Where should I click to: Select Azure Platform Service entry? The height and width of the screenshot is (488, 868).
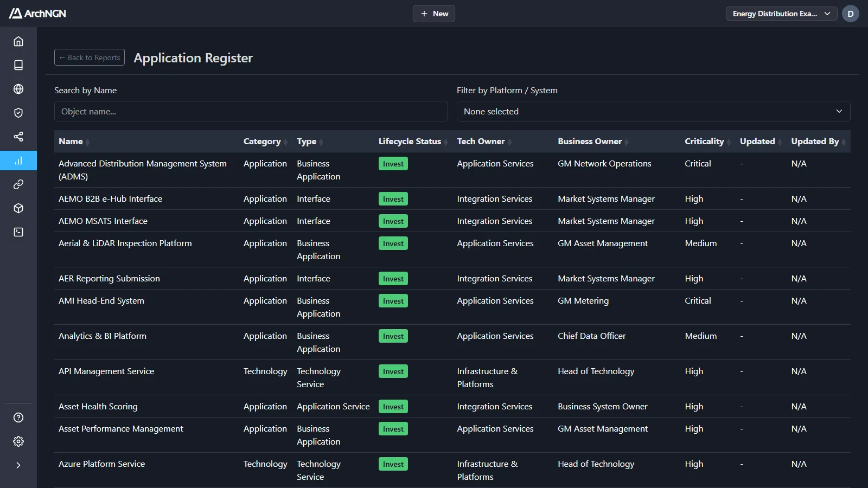pos(102,464)
